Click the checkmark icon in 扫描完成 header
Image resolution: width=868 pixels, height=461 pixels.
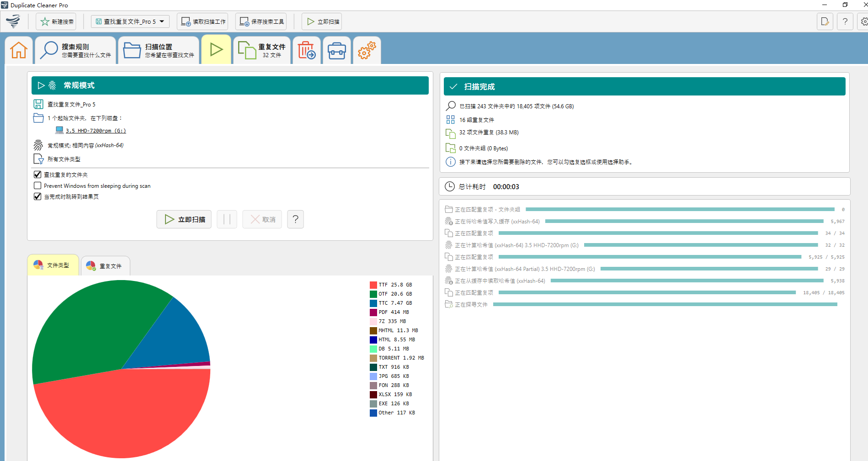coord(453,86)
